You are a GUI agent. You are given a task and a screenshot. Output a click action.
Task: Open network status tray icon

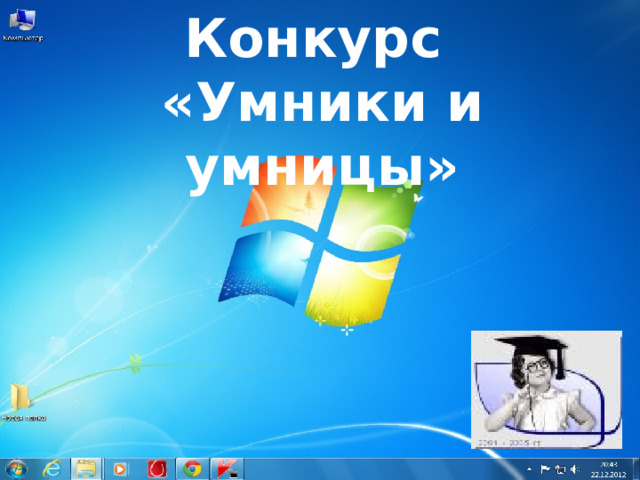(560, 469)
